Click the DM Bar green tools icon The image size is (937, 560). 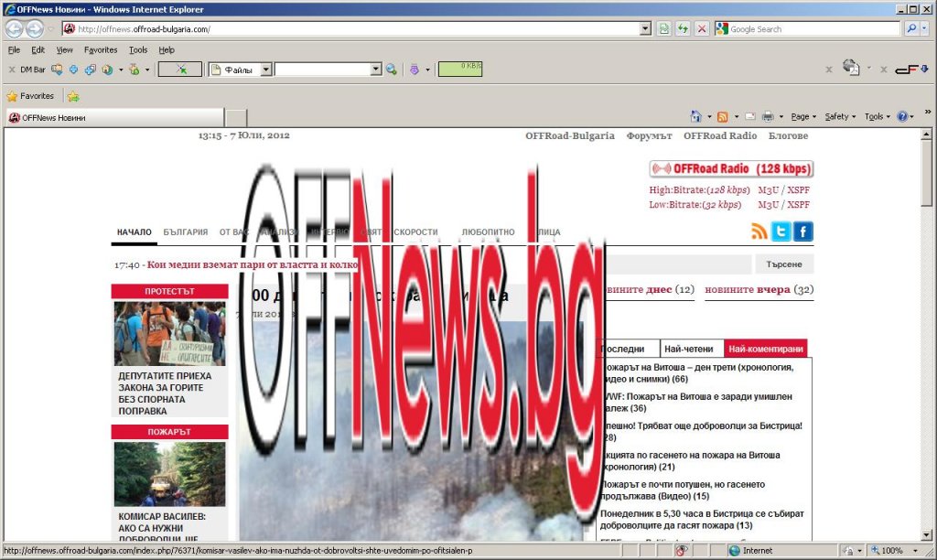pyautogui.click(x=135, y=70)
